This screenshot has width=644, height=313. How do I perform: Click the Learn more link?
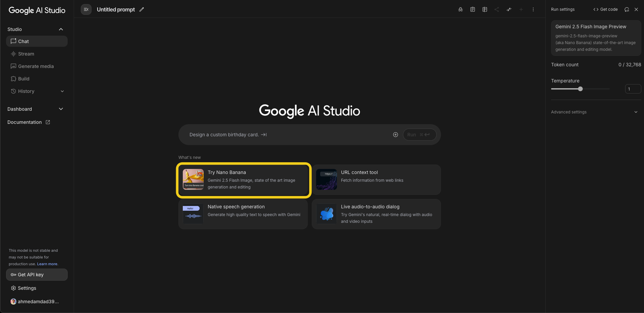(47, 264)
